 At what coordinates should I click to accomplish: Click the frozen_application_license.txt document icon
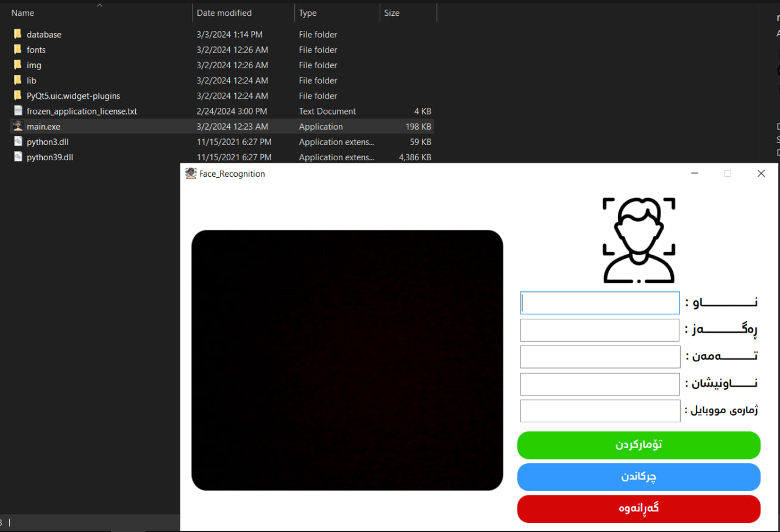tap(18, 111)
